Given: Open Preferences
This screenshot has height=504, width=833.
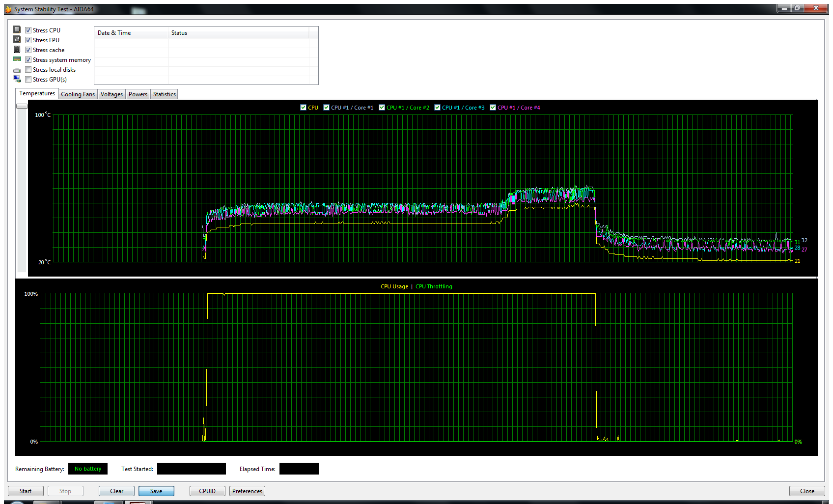Looking at the screenshot, I should coord(247,491).
